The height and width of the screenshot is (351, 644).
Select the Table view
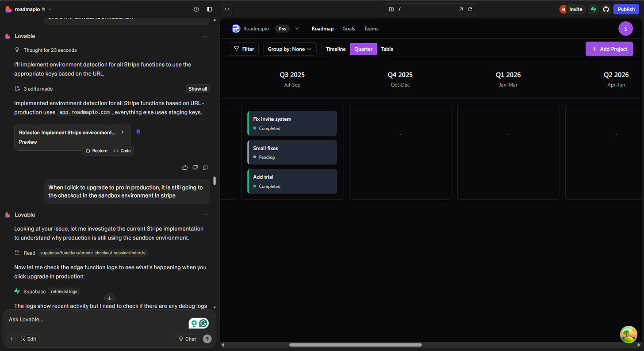pos(387,49)
